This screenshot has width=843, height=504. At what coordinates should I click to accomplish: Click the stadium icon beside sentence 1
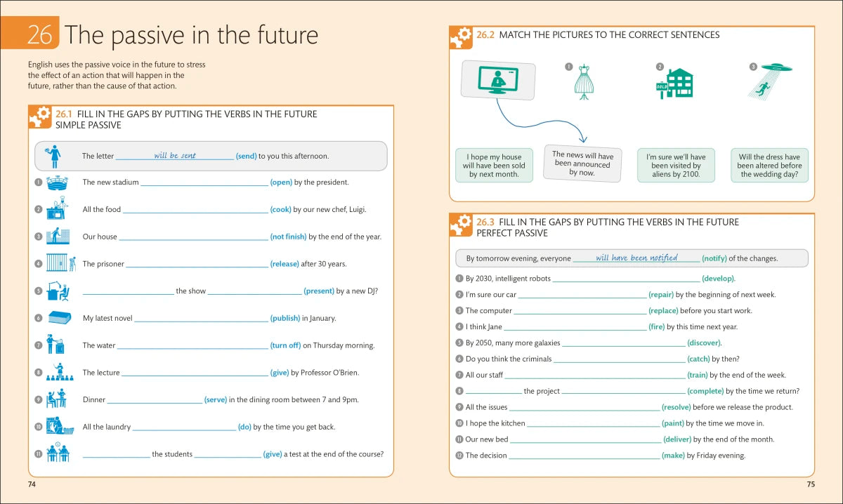[57, 183]
